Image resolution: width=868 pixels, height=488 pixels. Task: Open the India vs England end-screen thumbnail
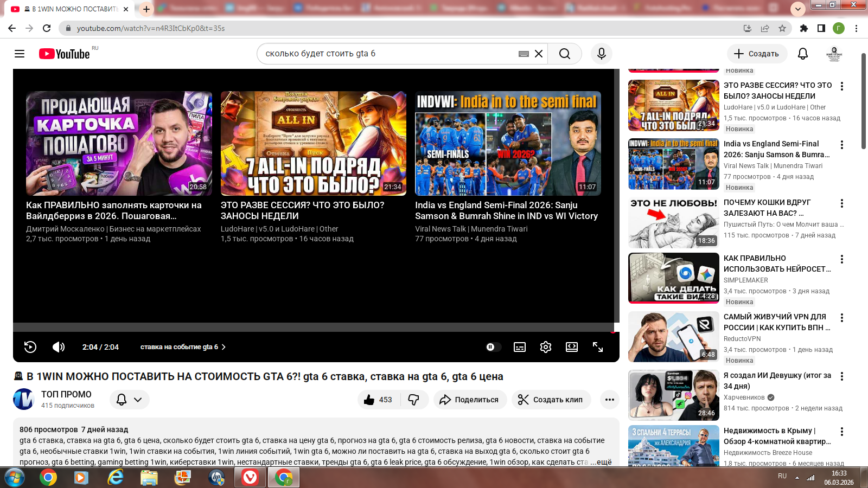508,143
